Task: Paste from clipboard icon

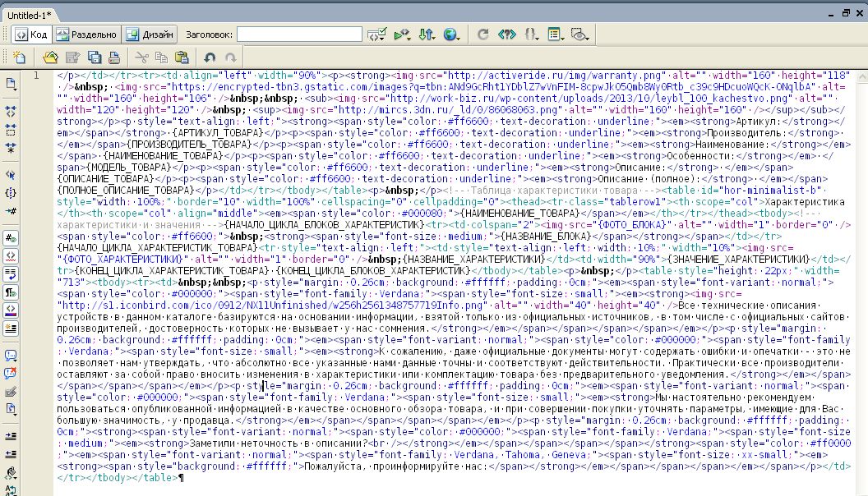Action: [182, 57]
